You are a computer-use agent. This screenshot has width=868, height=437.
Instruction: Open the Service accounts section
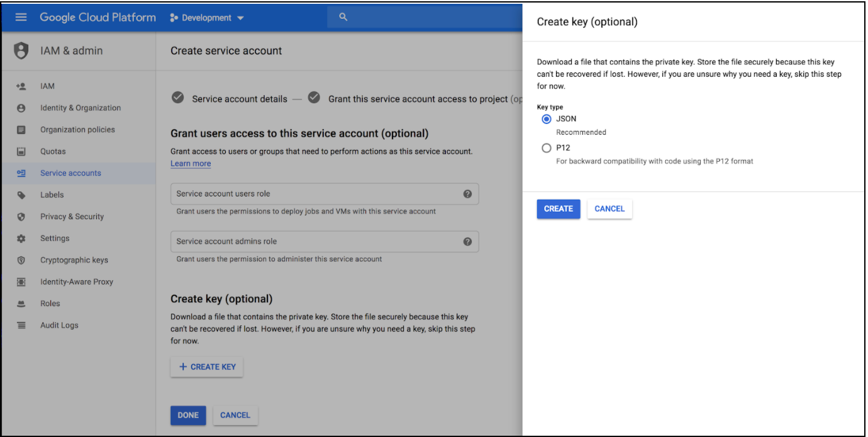pyautogui.click(x=71, y=173)
